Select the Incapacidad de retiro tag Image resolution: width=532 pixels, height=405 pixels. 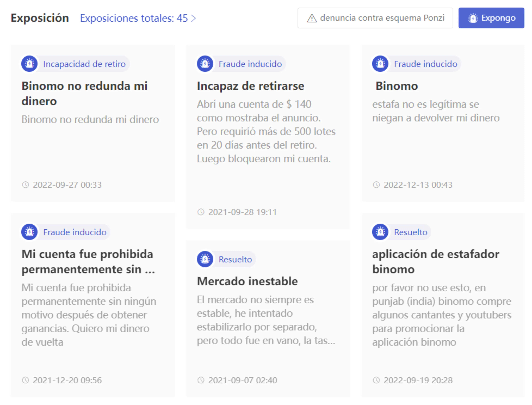click(84, 64)
